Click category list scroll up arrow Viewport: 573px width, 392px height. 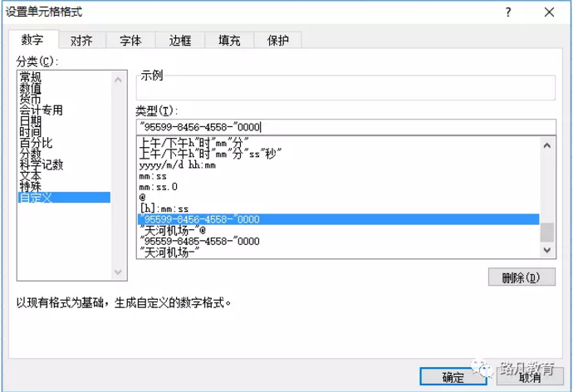118,79
